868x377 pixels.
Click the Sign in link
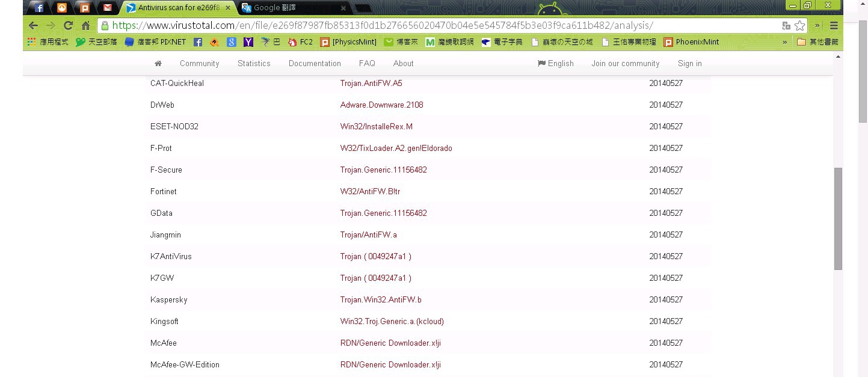click(x=690, y=63)
